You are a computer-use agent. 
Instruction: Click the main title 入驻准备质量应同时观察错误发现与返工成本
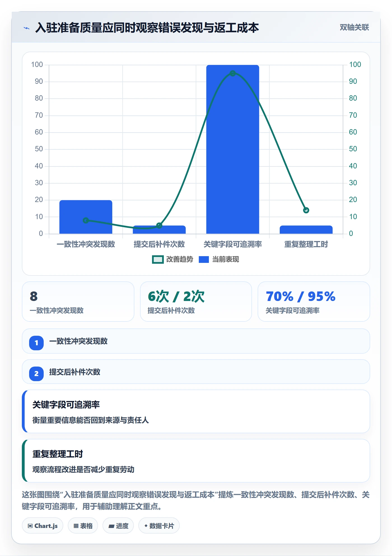pyautogui.click(x=147, y=28)
